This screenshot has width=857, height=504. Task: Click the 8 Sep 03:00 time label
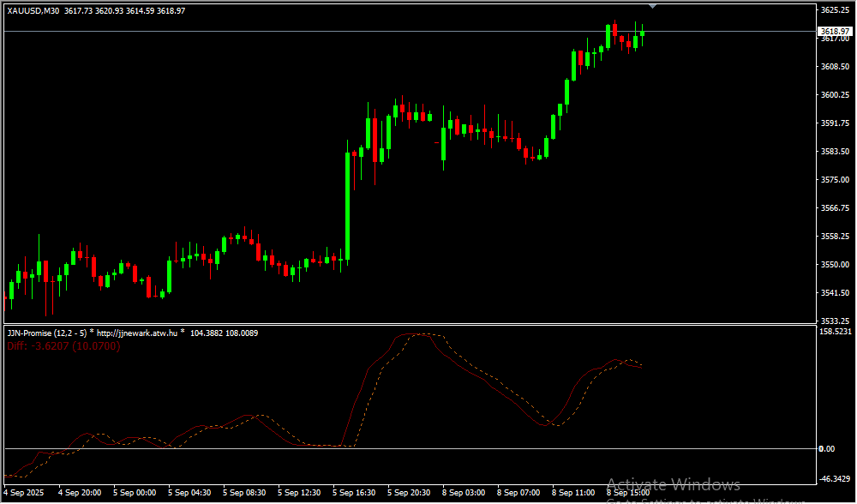coord(464,493)
